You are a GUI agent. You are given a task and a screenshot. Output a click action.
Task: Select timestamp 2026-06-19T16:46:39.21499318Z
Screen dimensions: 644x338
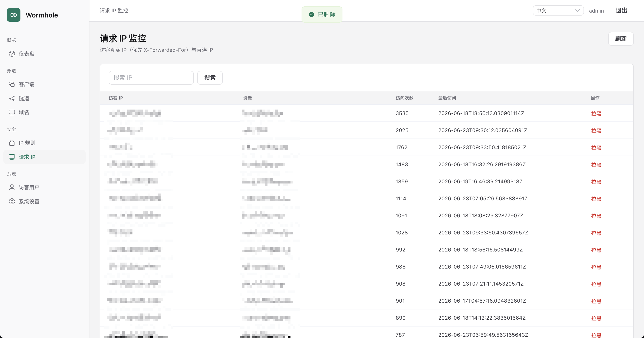480,181
